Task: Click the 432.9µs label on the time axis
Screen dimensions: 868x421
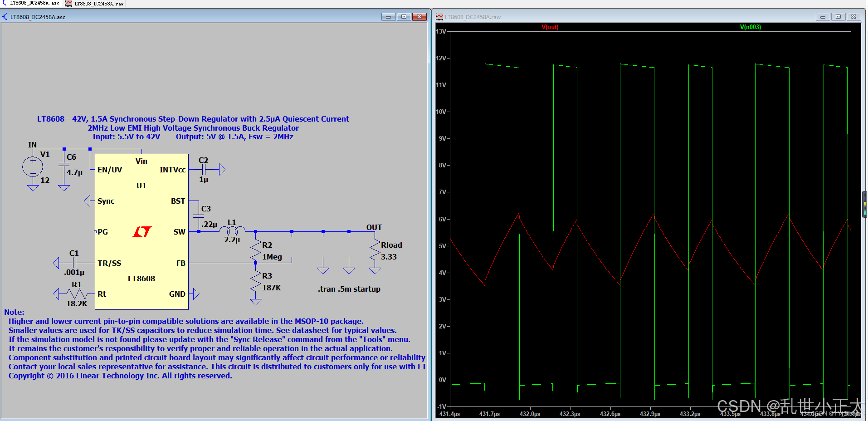Action: (x=650, y=414)
